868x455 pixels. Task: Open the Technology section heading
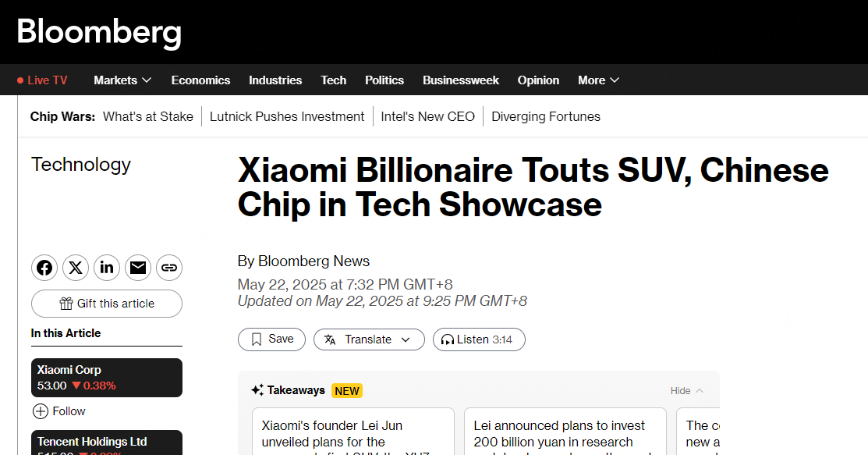pyautogui.click(x=81, y=165)
